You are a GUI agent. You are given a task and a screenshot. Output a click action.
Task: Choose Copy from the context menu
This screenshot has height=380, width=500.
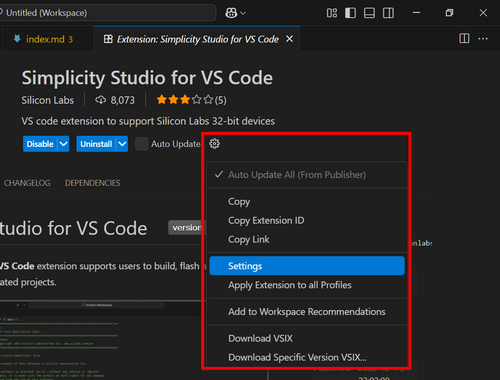[307, 202]
